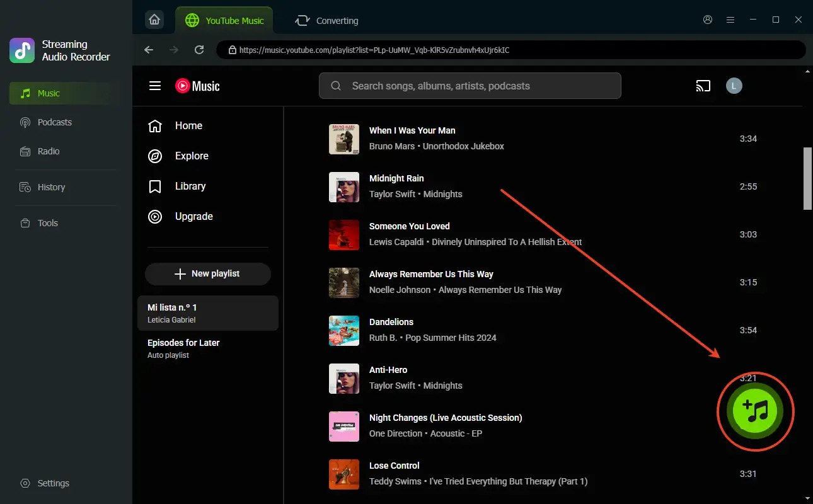Switch to the YouTube Music tab
This screenshot has width=813, height=504.
[x=224, y=20]
